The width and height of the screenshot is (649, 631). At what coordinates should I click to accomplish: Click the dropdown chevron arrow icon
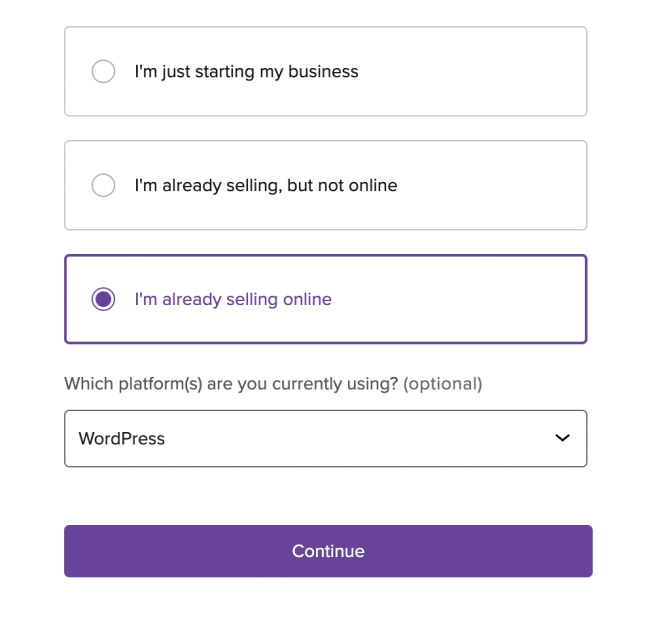pyautogui.click(x=562, y=438)
